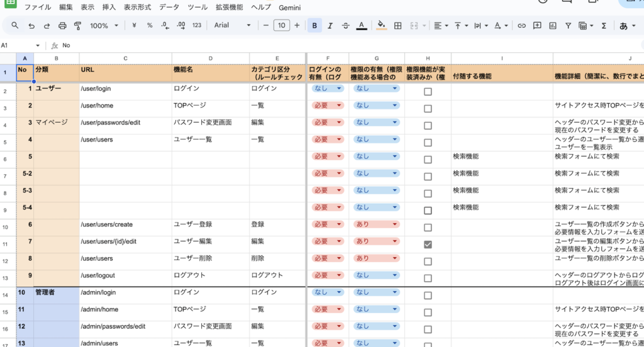This screenshot has width=644, height=347.
Task: Click the increase font size plus button
Action: click(x=297, y=26)
